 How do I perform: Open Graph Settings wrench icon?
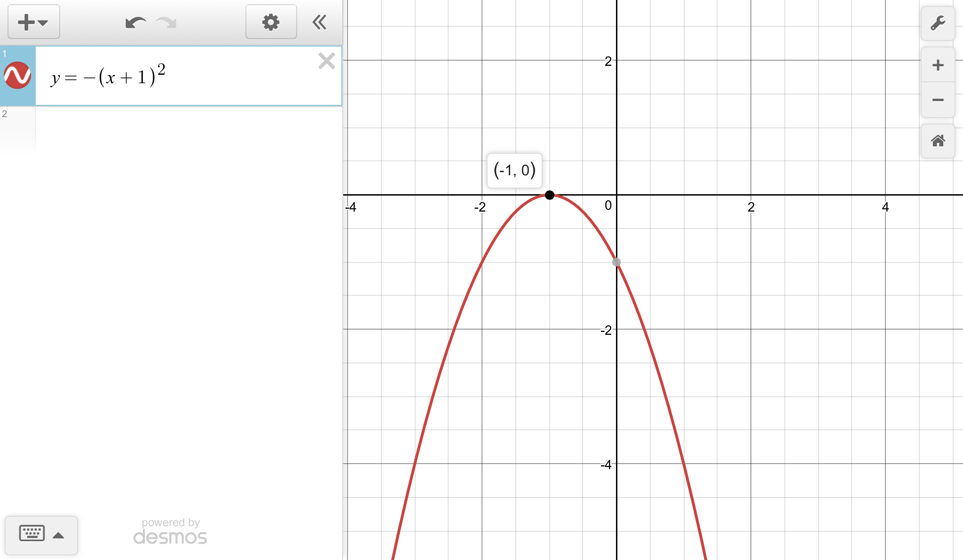[938, 23]
